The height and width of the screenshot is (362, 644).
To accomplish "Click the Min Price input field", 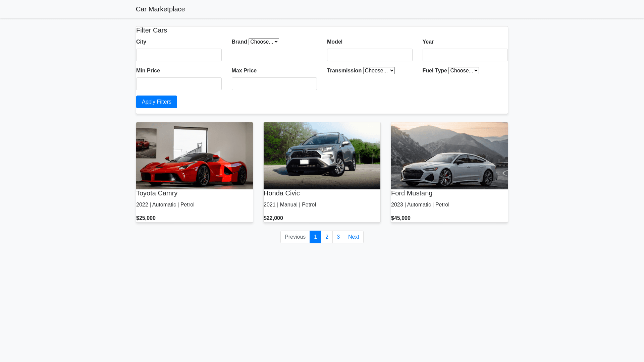I will (179, 83).
